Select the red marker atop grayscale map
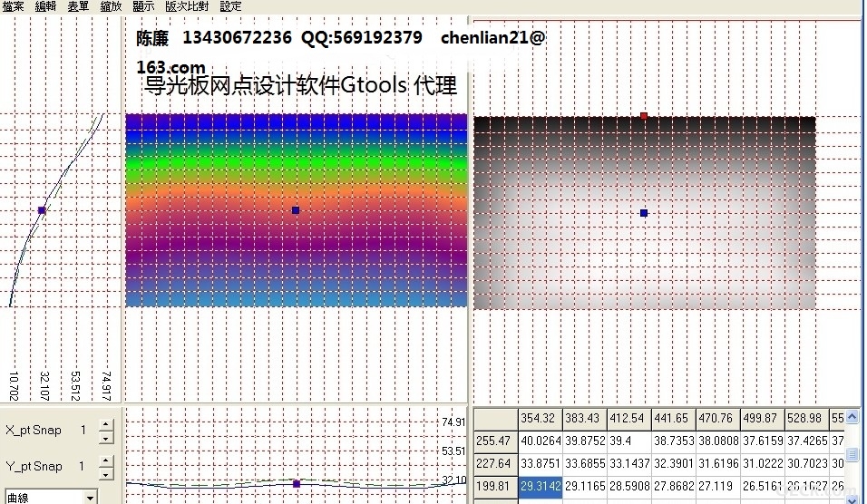This screenshot has height=504, width=867. (x=644, y=116)
